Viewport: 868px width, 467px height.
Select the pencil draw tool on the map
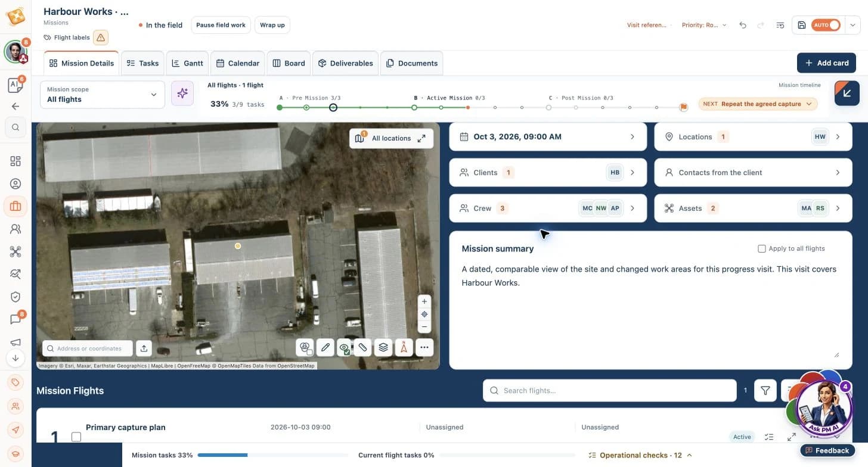tap(324, 347)
